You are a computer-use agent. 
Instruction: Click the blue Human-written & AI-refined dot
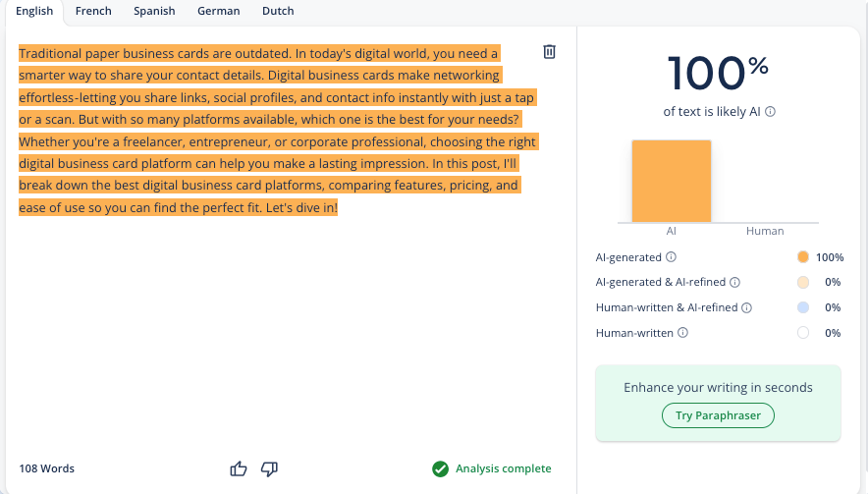tap(802, 307)
